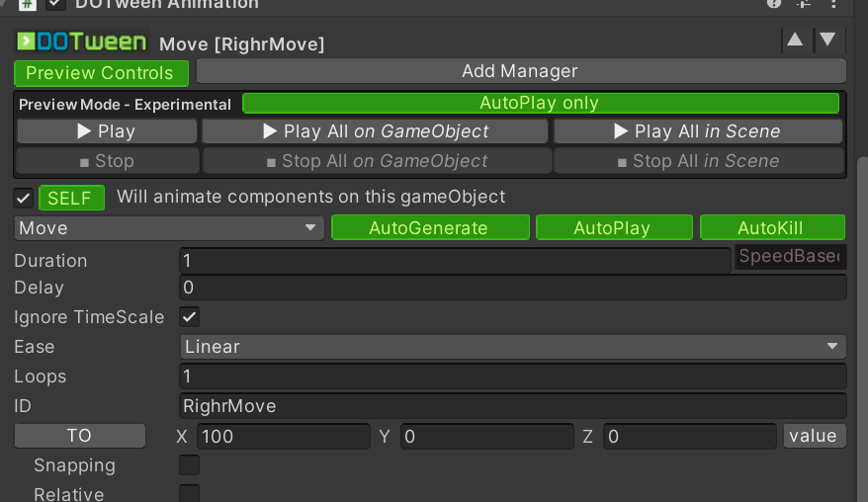Image resolution: width=868 pixels, height=502 pixels.
Task: Toggle the AutoGenerate option
Action: pos(430,228)
